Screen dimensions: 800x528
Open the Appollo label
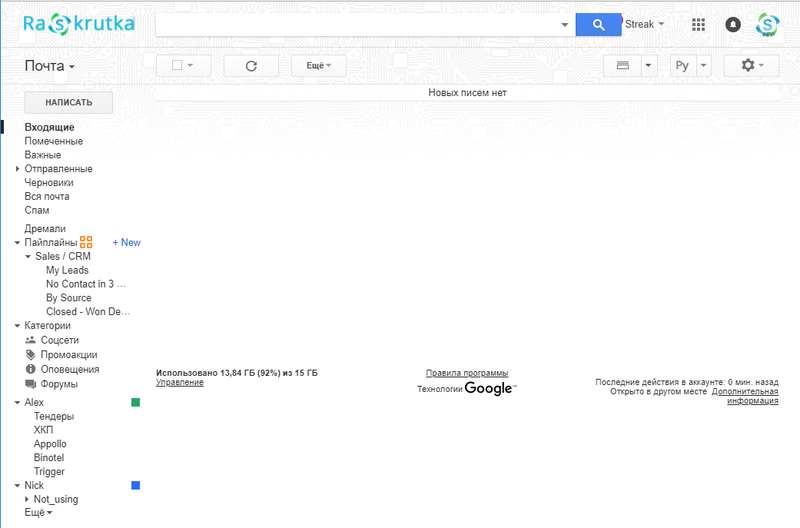[x=50, y=444]
